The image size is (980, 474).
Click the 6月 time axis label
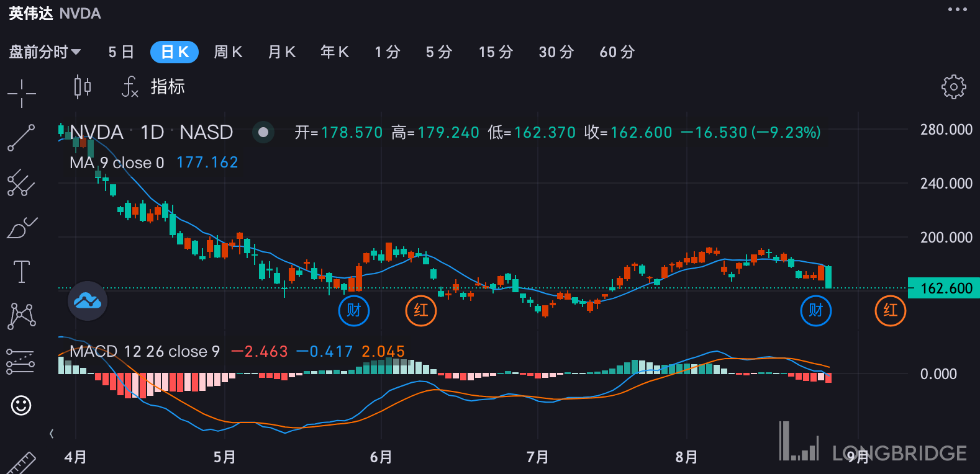click(x=381, y=457)
